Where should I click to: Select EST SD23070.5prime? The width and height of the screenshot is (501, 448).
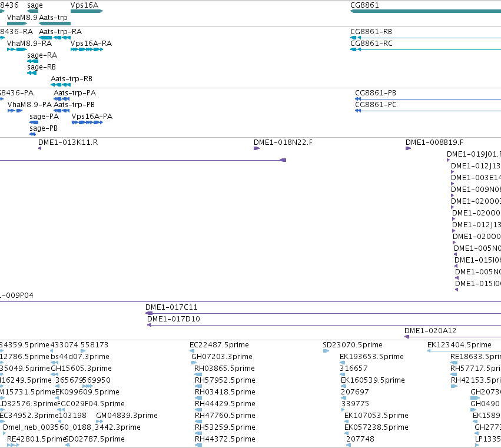[326, 351]
